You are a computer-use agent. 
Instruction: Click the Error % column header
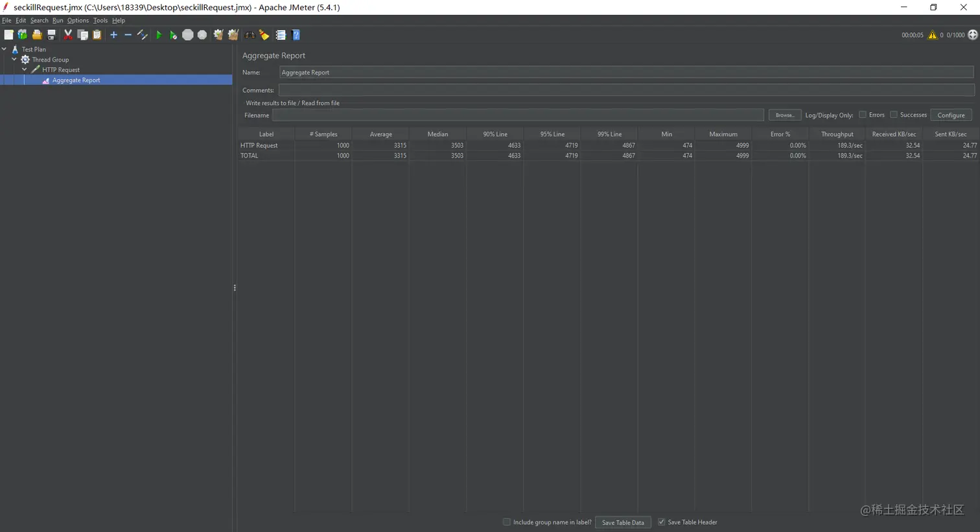[780, 134]
